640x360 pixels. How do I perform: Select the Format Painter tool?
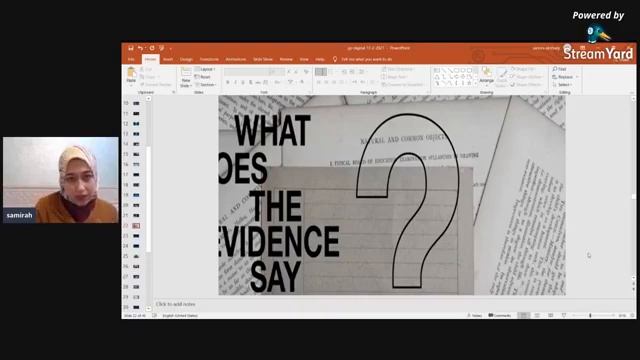tap(156, 84)
